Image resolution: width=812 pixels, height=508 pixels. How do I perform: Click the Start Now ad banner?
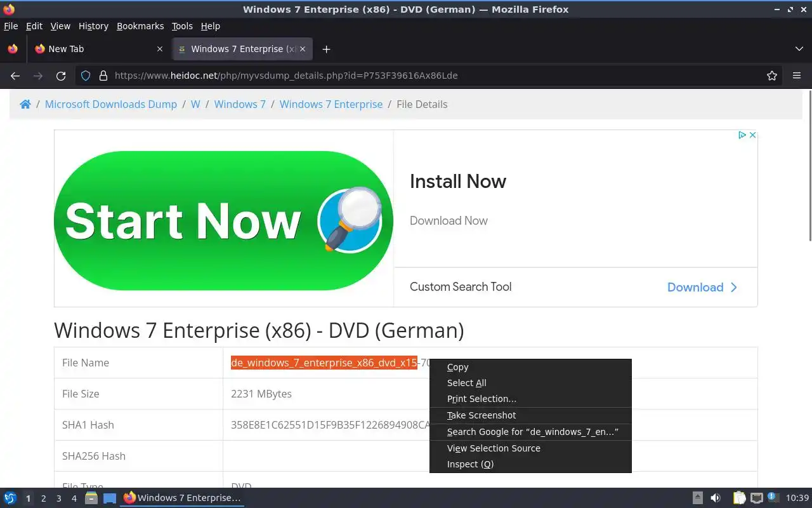coord(223,220)
